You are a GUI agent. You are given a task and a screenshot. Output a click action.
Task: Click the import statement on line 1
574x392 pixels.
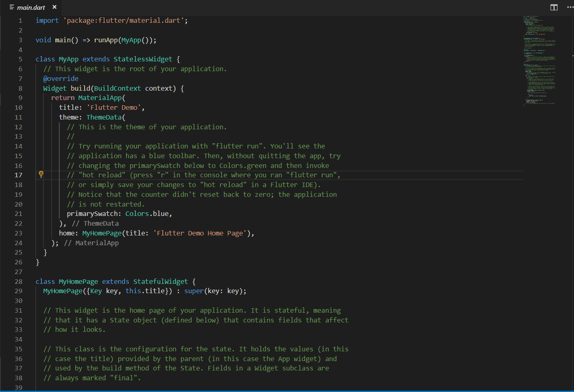[x=110, y=20]
